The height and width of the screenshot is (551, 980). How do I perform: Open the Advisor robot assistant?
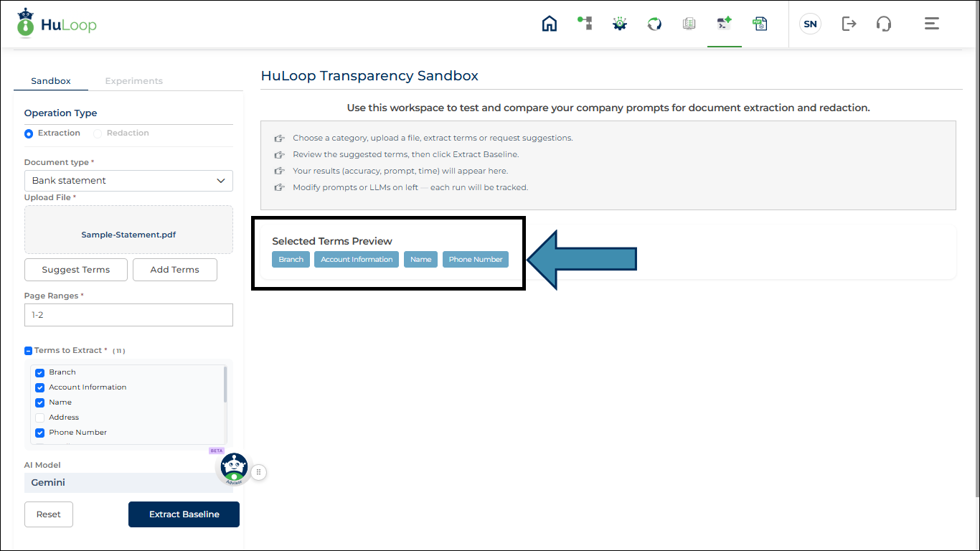click(x=234, y=469)
